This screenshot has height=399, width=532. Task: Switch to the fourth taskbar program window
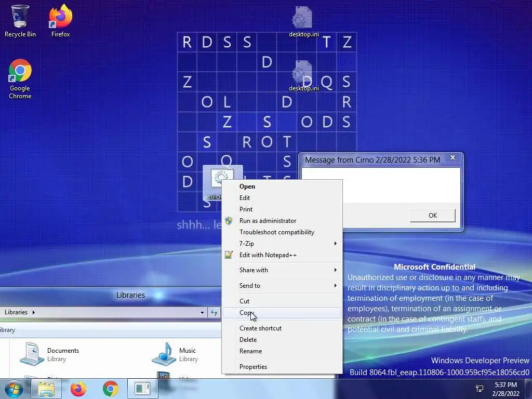[x=142, y=389]
